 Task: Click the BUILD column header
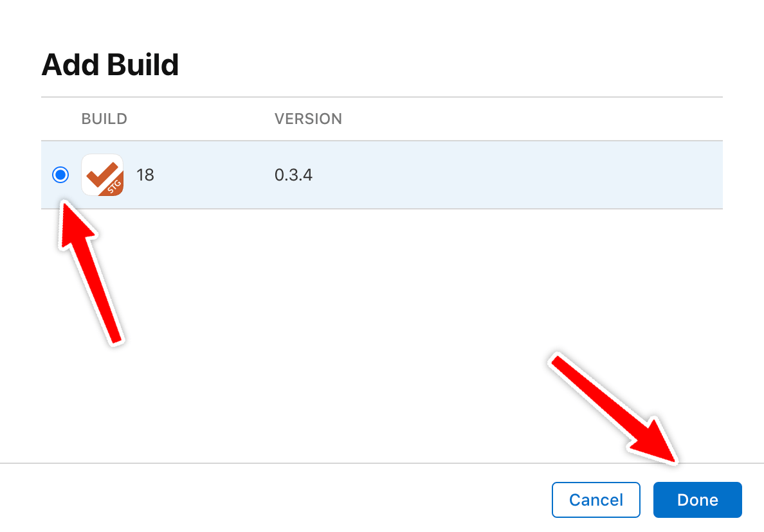(104, 119)
